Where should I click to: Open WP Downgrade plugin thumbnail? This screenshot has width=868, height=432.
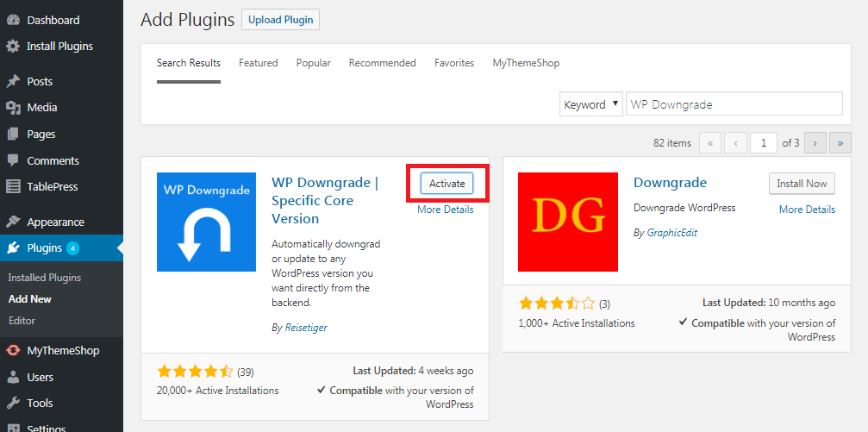pyautogui.click(x=207, y=222)
